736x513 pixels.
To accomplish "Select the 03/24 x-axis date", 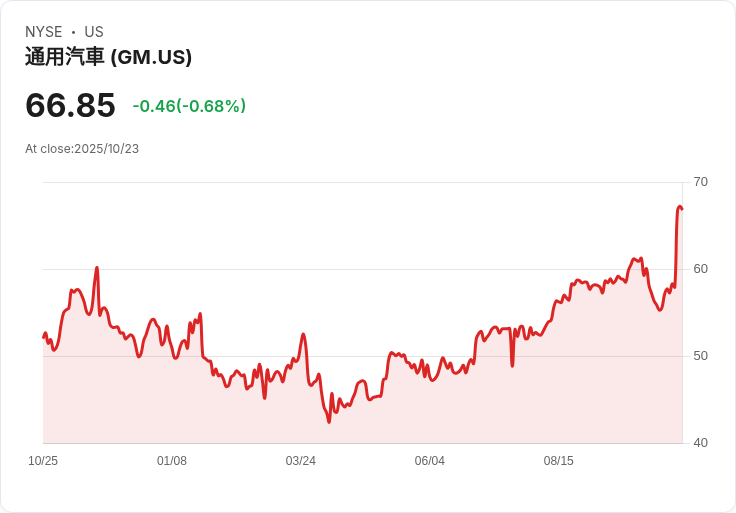I will (x=301, y=461).
